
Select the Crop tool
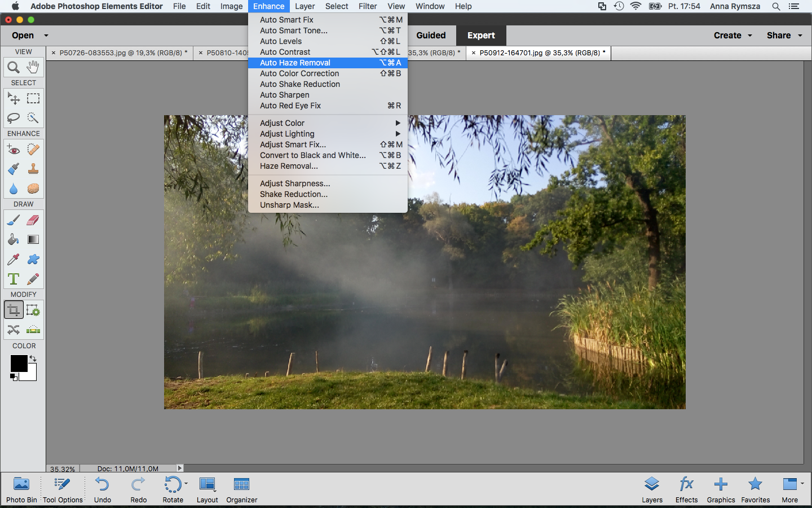tap(14, 310)
